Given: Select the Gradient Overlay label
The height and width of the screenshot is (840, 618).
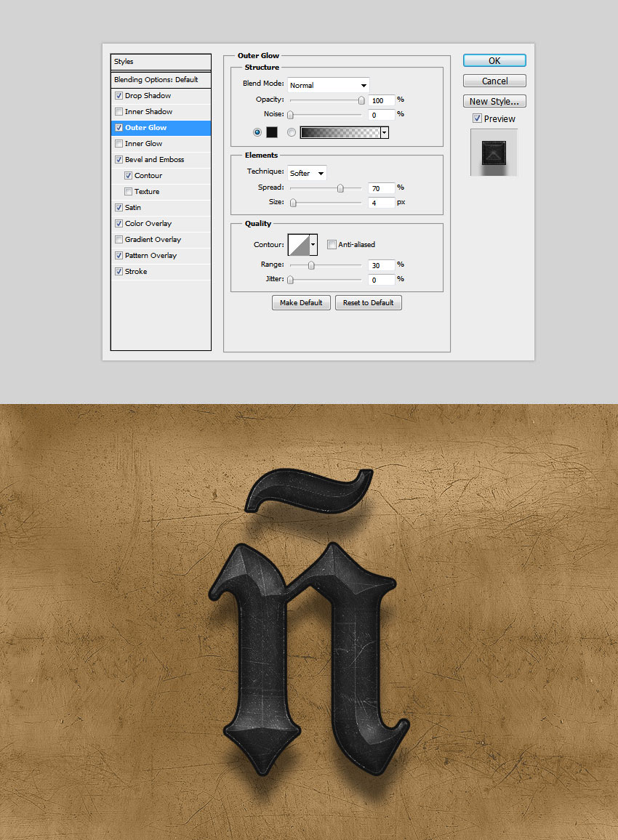Looking at the screenshot, I should point(153,240).
